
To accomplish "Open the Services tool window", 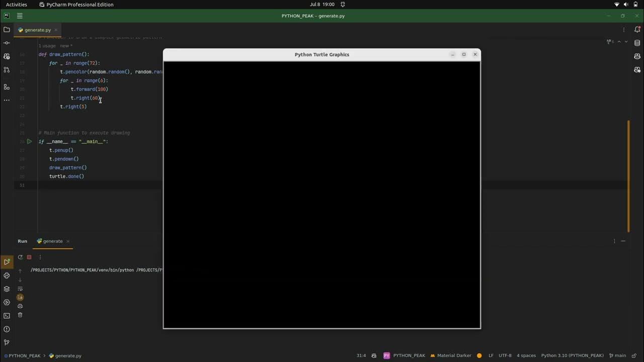I will 7,302.
